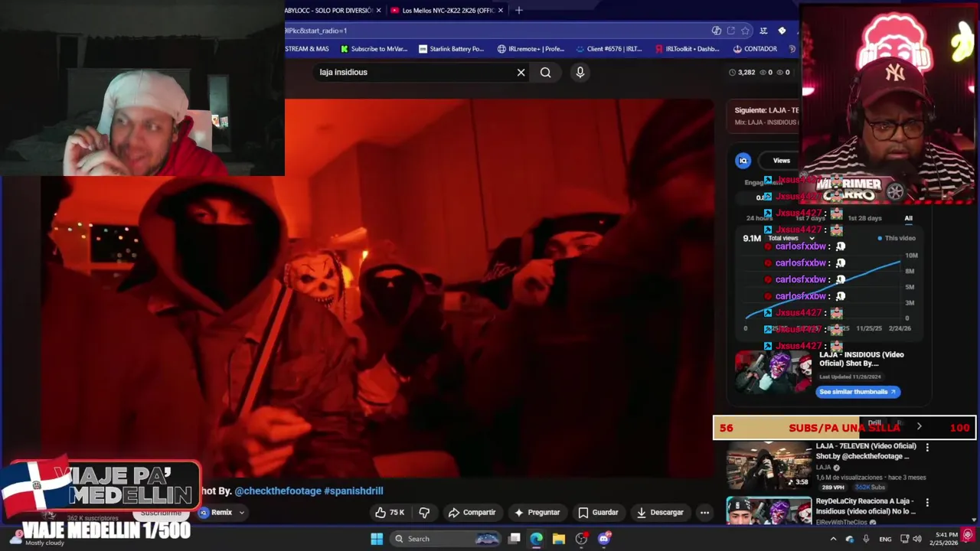The width and height of the screenshot is (980, 551).
Task: Select the 1st 28 days range
Action: 864,218
